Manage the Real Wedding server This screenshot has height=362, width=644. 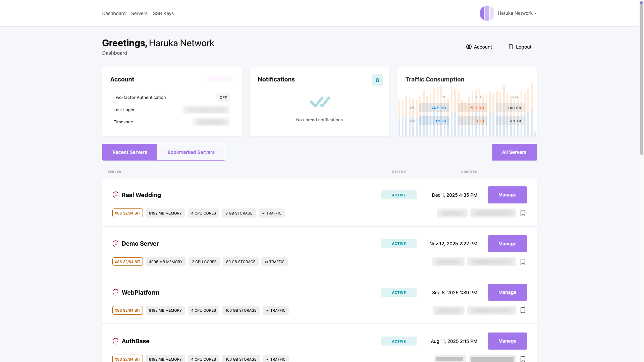507,195
